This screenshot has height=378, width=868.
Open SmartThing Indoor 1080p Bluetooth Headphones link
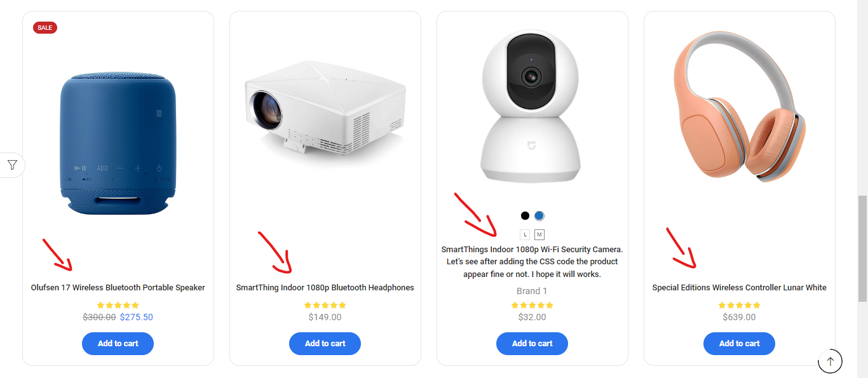[x=325, y=288]
